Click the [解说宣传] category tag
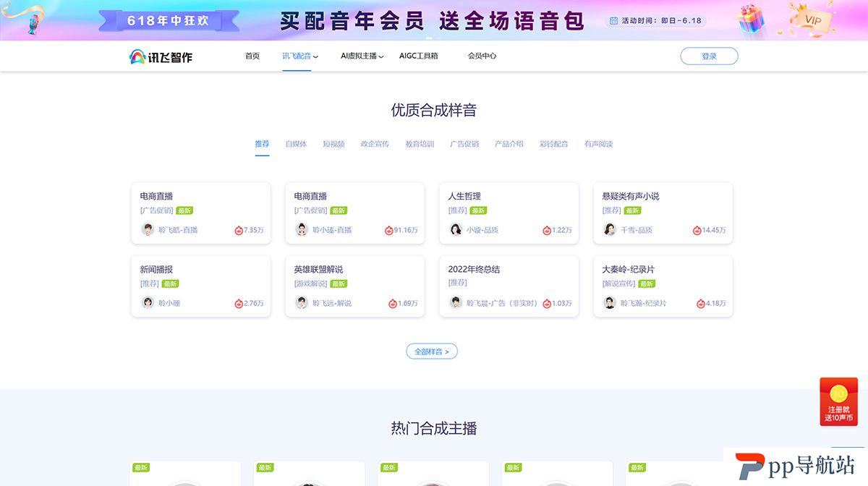Image resolution: width=868 pixels, height=486 pixels. pos(618,283)
